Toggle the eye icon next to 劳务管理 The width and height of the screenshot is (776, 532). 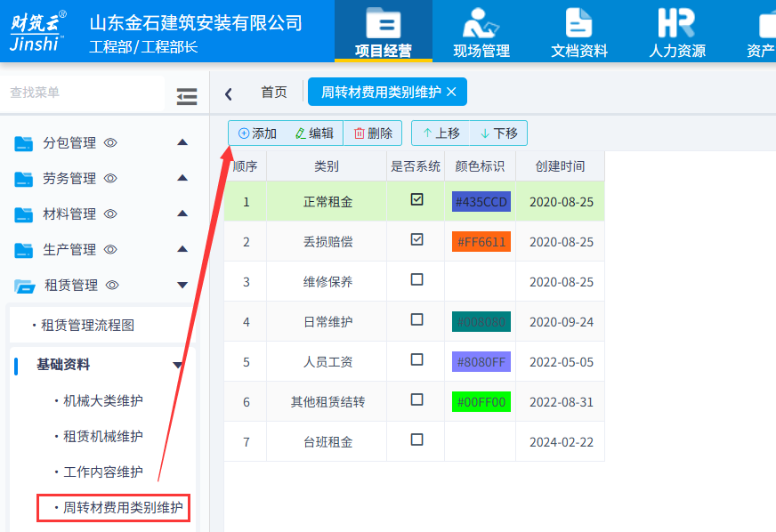110,179
